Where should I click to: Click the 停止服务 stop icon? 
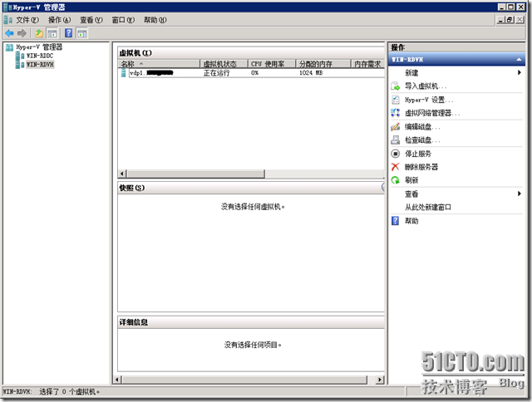coord(396,154)
